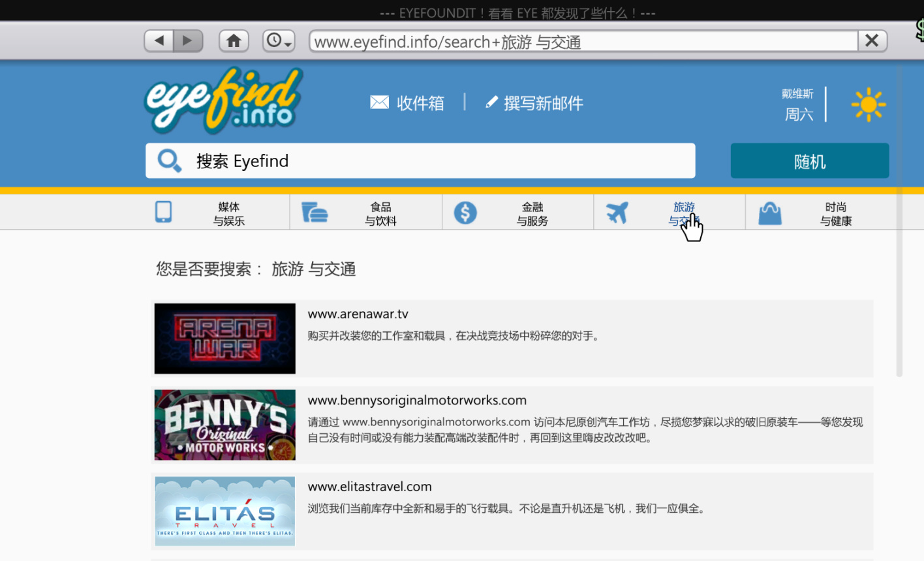Click the URL address bar
This screenshot has height=561, width=924.
tap(583, 41)
